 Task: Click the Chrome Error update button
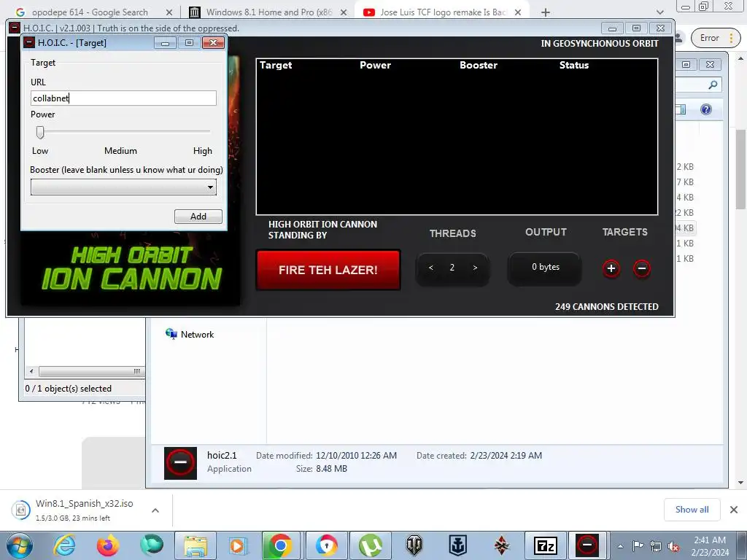[709, 38]
